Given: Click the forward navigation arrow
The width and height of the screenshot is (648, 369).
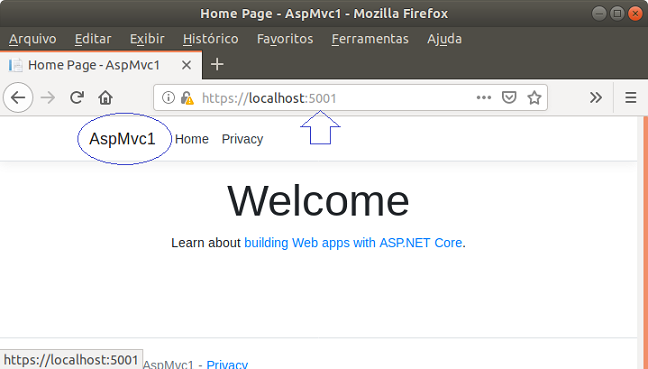Looking at the screenshot, I should tap(48, 98).
